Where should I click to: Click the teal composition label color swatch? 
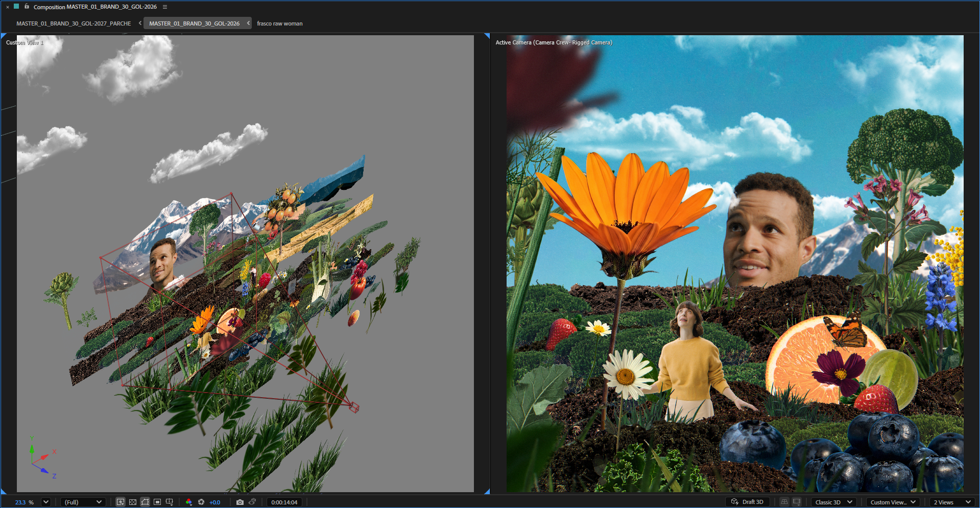pos(16,7)
